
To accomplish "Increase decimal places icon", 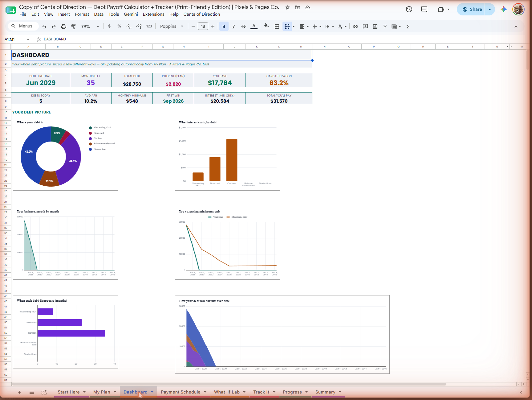I will [x=139, y=27].
